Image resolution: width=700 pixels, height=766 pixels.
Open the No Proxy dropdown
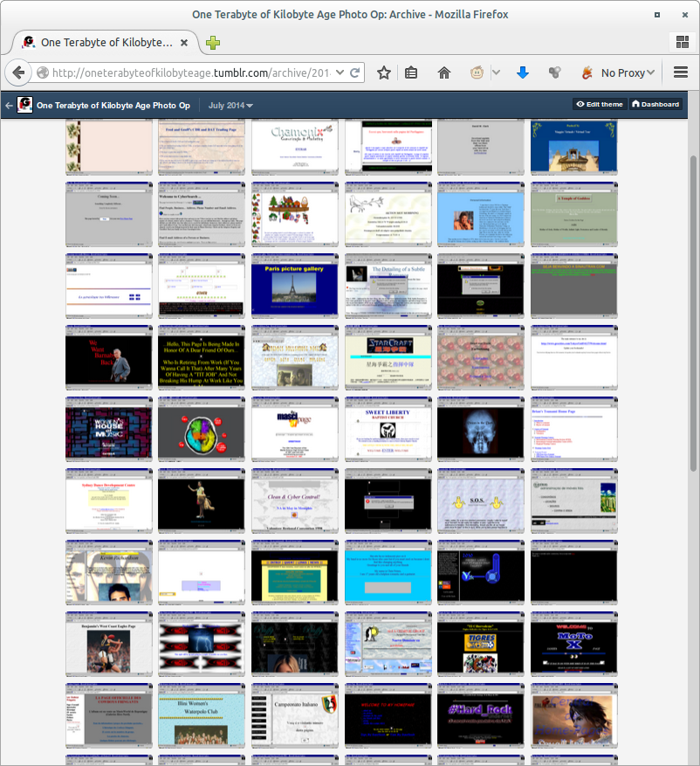[x=622, y=72]
